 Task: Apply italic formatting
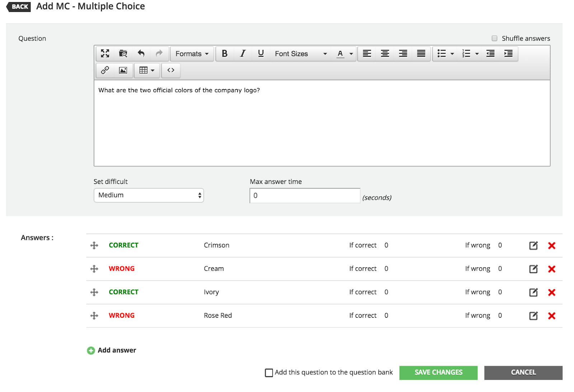click(243, 53)
